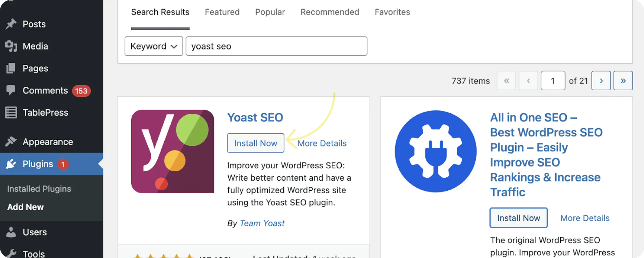
Task: Jump to last results page arrow
Action: tap(623, 81)
